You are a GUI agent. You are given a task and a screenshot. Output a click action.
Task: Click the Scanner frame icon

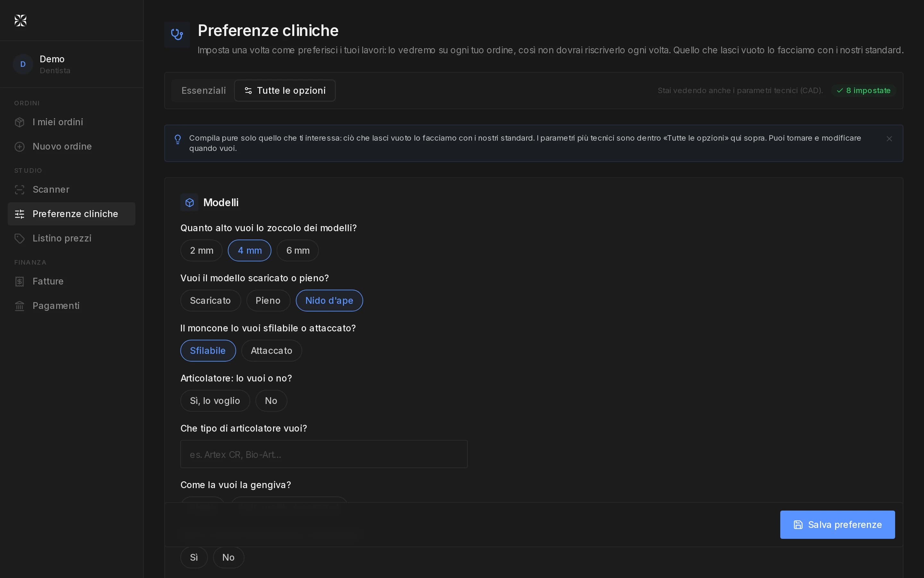[20, 189]
